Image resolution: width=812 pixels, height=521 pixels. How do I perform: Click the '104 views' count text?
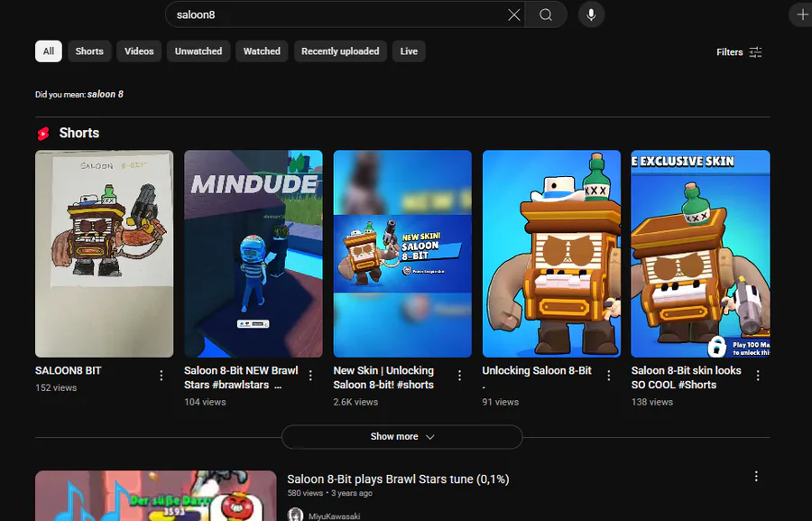pyautogui.click(x=205, y=402)
